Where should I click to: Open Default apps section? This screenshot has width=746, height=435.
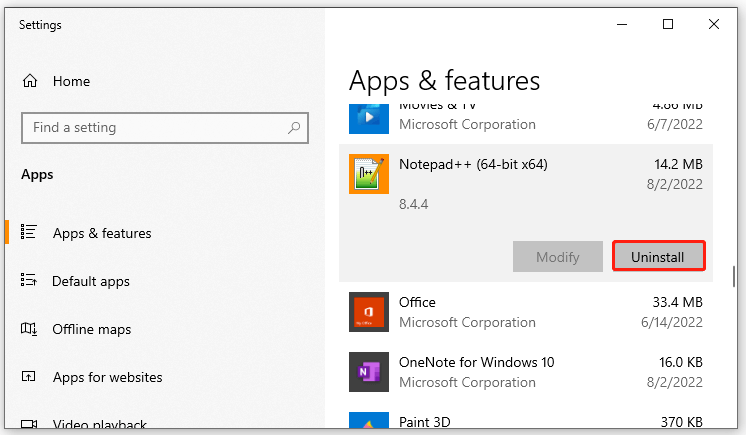tap(90, 281)
